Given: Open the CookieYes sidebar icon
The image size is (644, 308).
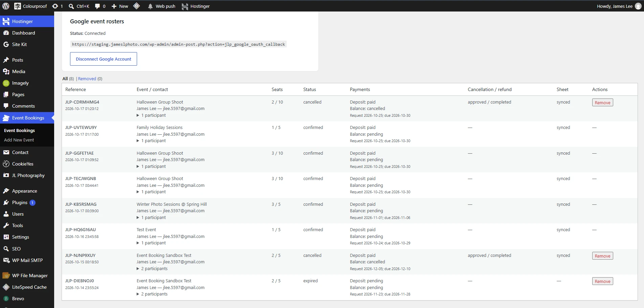Looking at the screenshot, I should click(x=6, y=164).
